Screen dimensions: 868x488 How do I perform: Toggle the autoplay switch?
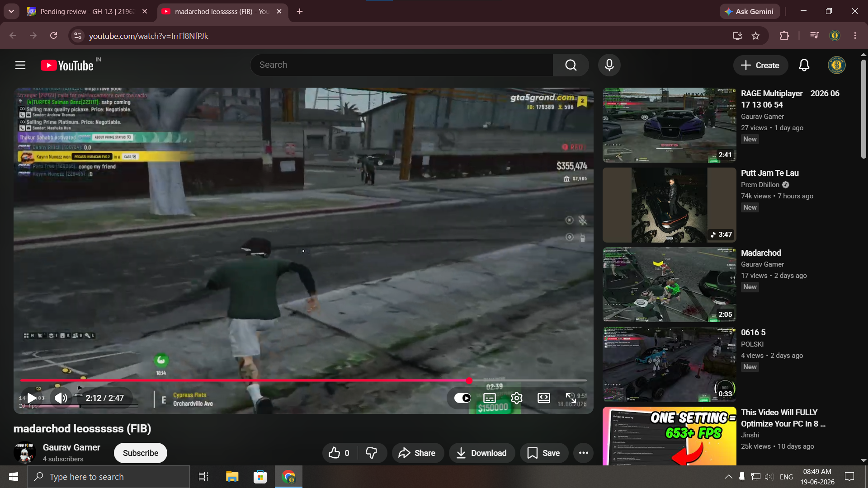[x=462, y=398]
